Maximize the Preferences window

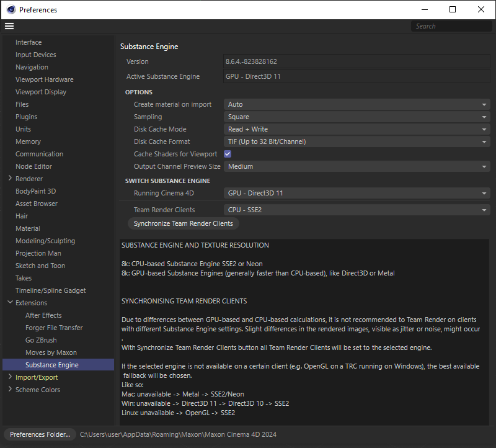[x=453, y=9]
